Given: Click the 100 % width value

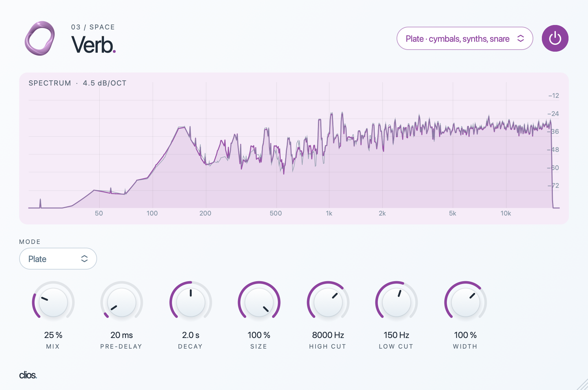Looking at the screenshot, I should click(x=466, y=335).
